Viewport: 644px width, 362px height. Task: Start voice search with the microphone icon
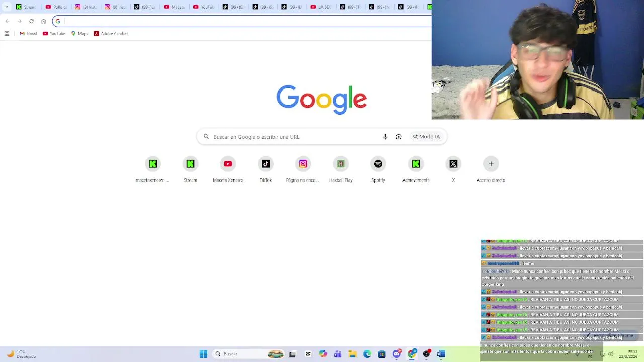pyautogui.click(x=385, y=137)
